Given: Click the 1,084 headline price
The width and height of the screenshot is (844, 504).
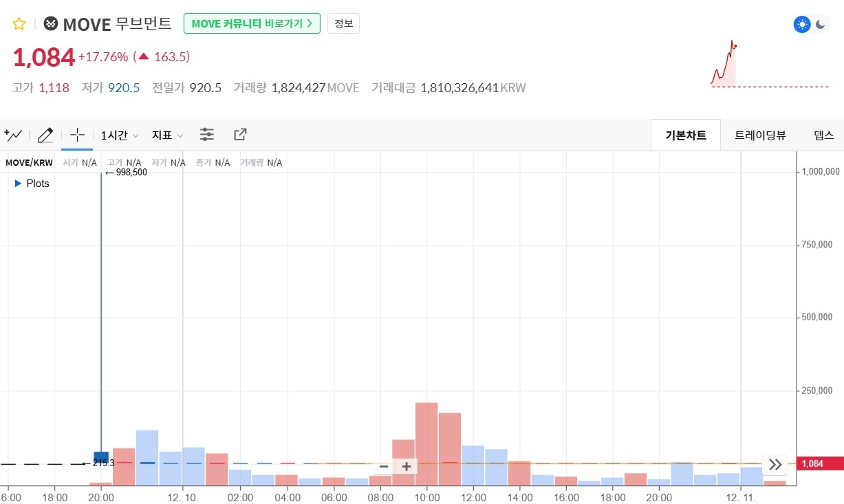Looking at the screenshot, I should tap(43, 57).
